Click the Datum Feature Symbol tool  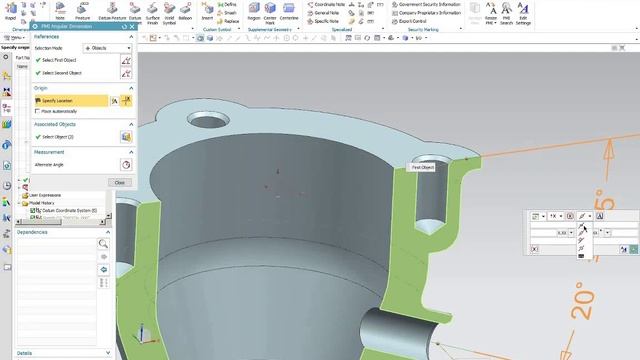(112, 11)
